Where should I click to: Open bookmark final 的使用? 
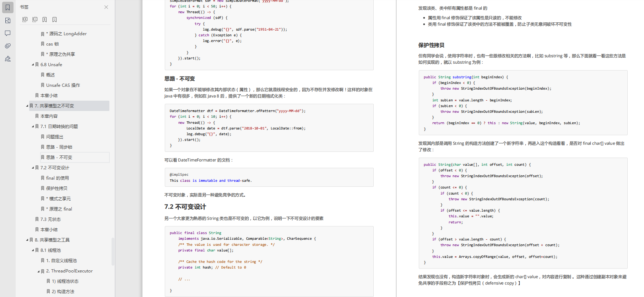(x=58, y=178)
